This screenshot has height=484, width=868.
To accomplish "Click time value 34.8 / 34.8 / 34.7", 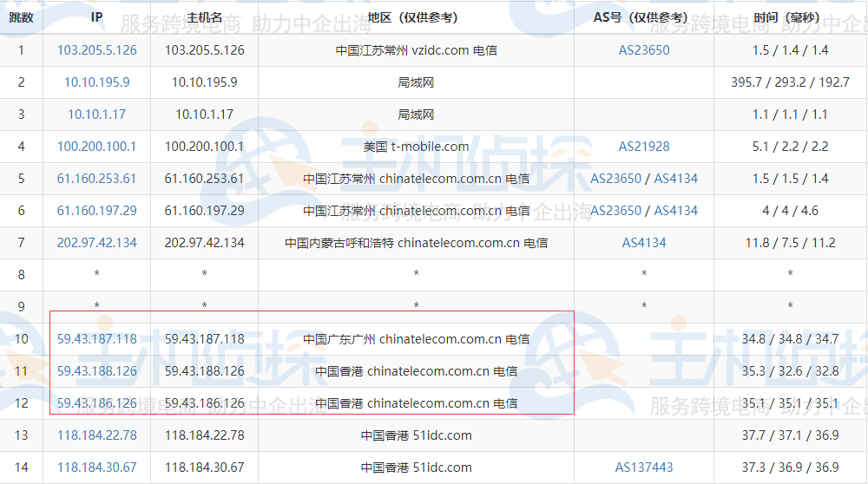I will (790, 339).
